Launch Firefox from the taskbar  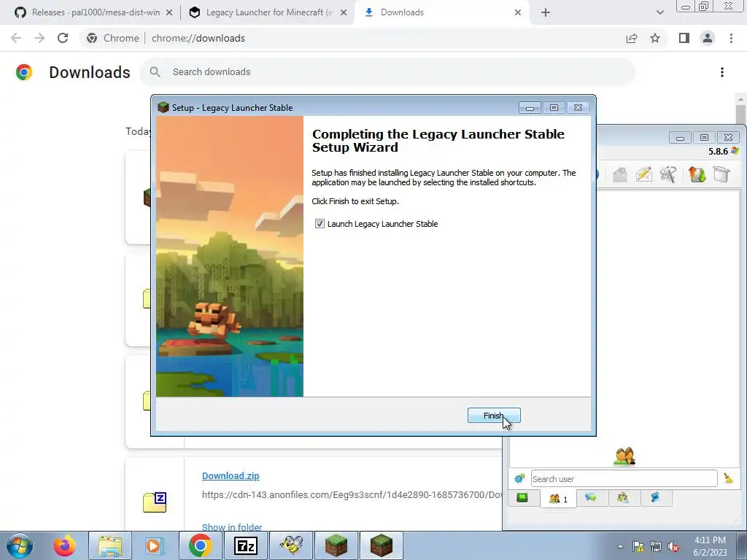64,545
